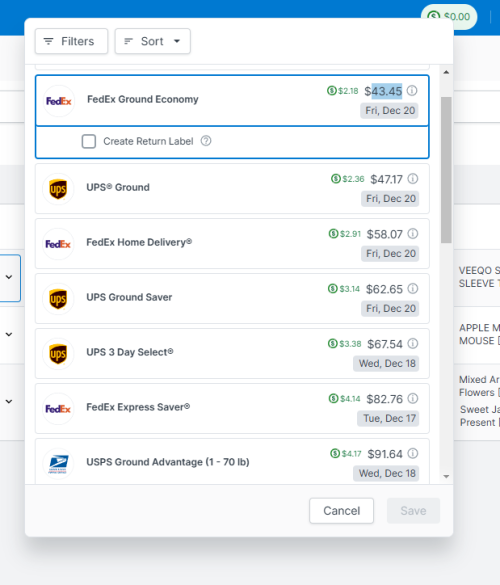The width and height of the screenshot is (500, 585).
Task: Expand the chevron beside VEEQO sleeve row
Action: [x=9, y=277]
